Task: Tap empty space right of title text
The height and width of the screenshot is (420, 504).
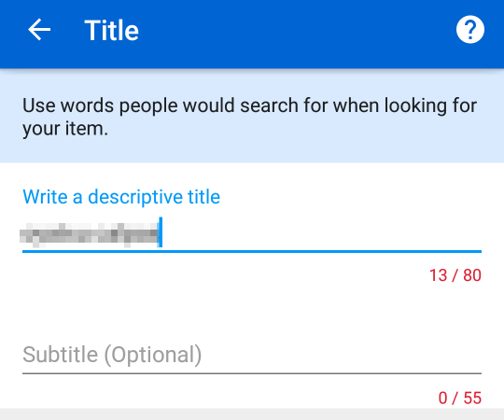Action: tap(321, 233)
